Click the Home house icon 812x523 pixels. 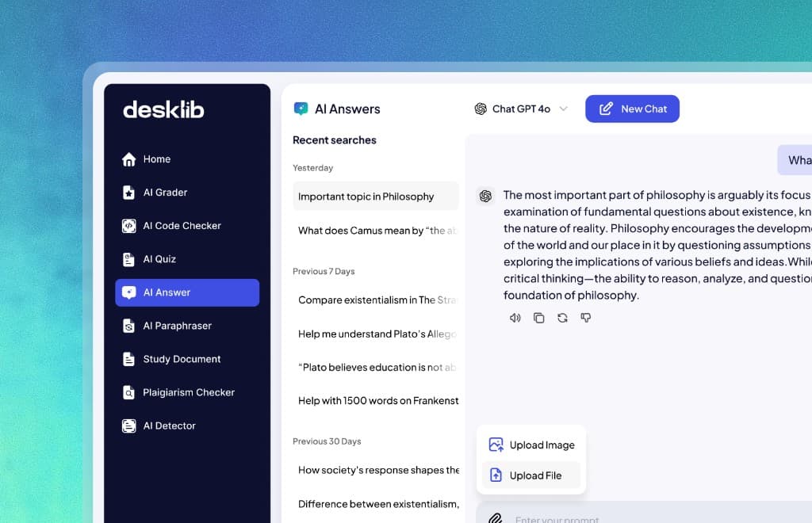tap(129, 159)
